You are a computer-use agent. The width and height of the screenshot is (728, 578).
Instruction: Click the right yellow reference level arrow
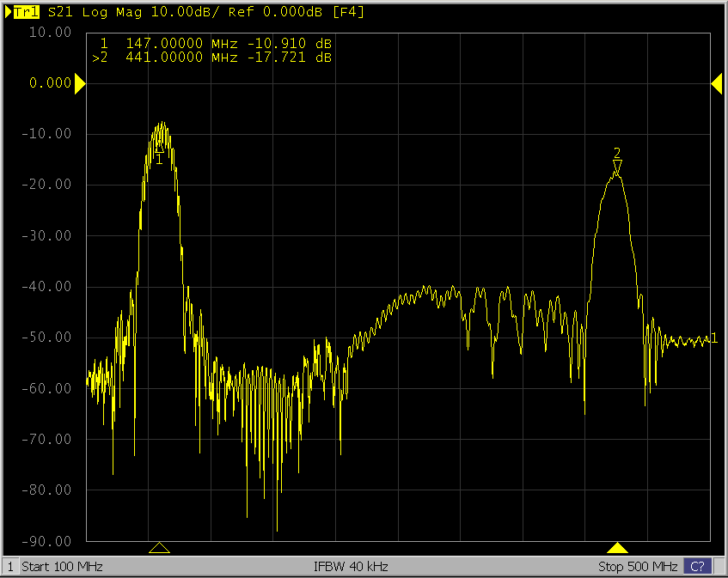click(x=716, y=83)
